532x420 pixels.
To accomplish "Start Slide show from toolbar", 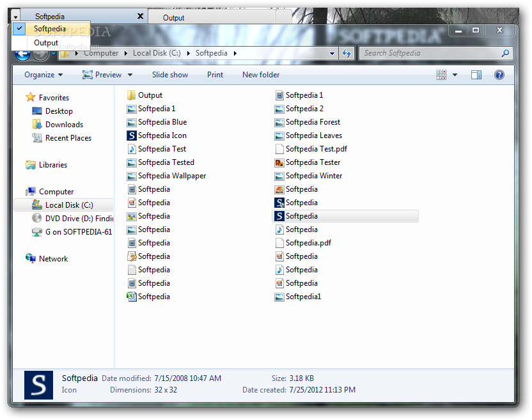I will click(169, 75).
